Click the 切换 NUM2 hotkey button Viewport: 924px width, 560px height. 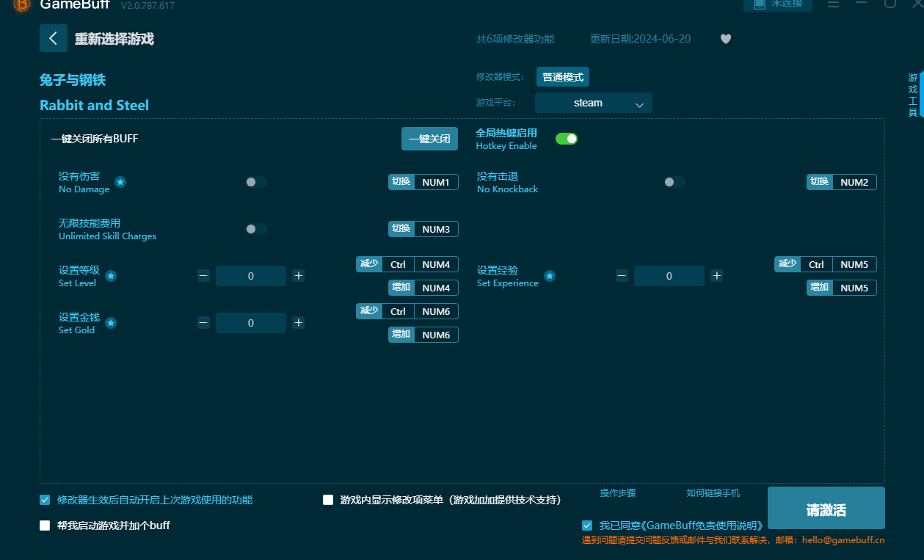pos(842,182)
